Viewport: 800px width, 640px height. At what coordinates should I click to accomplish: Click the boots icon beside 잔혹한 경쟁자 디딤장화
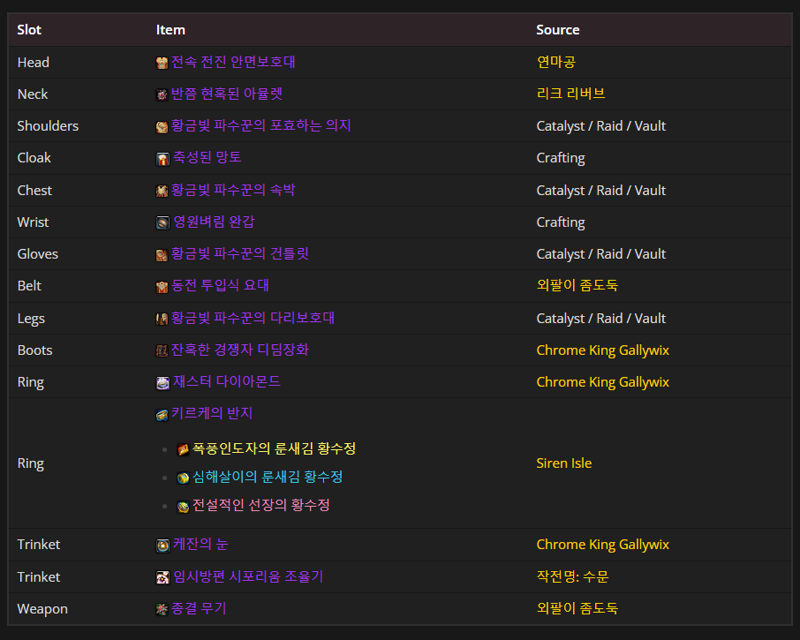tap(162, 351)
